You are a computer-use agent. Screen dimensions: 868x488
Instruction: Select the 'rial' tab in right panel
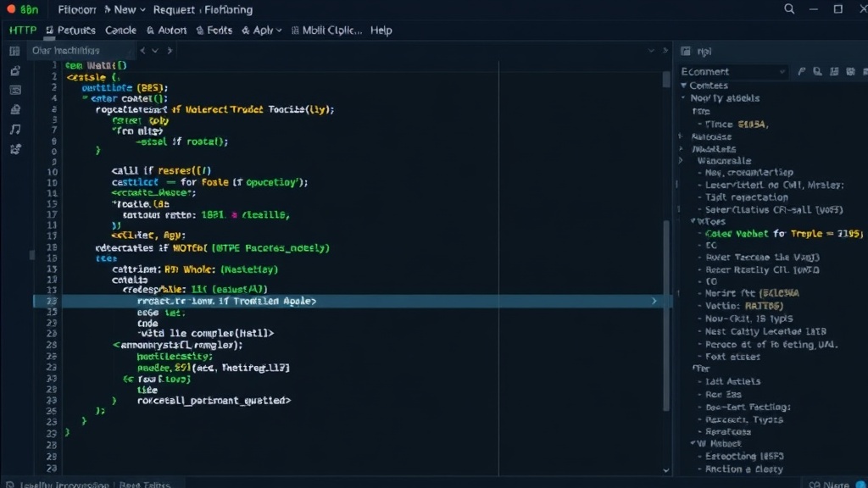704,52
